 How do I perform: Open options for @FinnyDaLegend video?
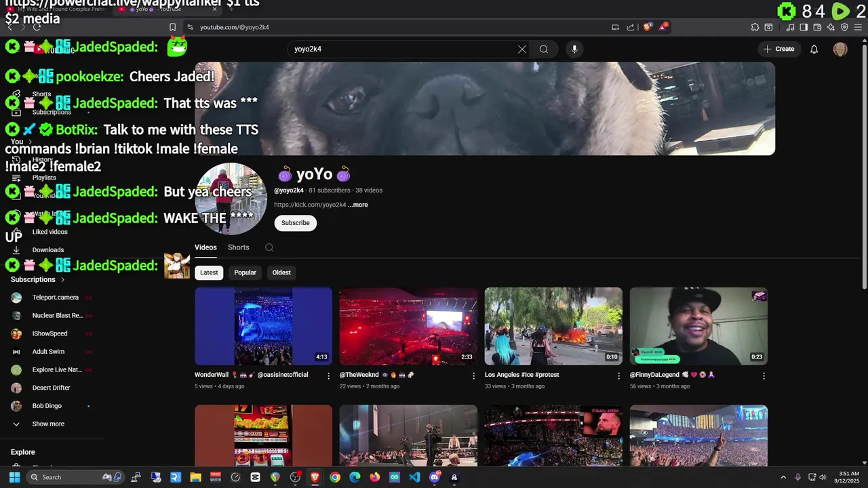(764, 375)
